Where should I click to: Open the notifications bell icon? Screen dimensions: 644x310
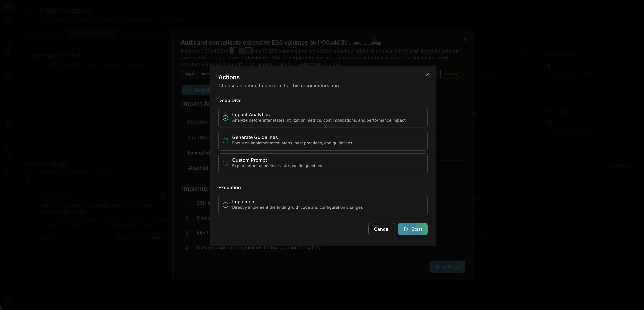[8, 21]
